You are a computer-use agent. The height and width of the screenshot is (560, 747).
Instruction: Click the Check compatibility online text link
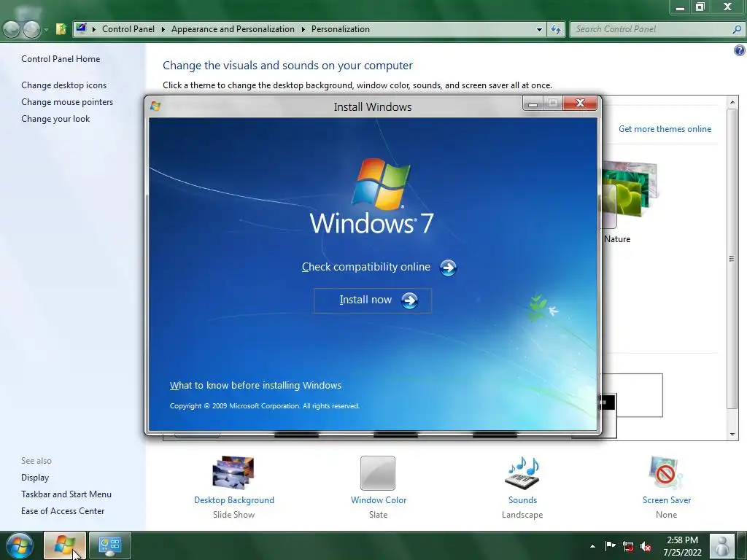366,267
